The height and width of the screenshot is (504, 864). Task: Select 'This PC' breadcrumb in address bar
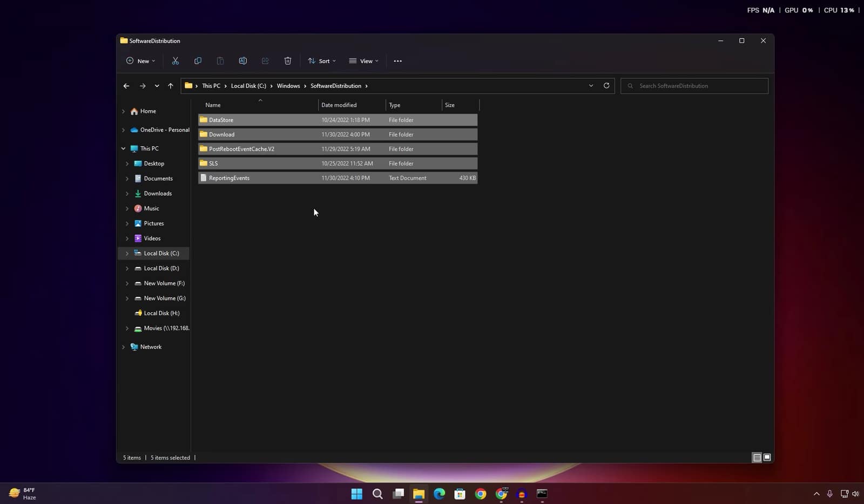[211, 86]
